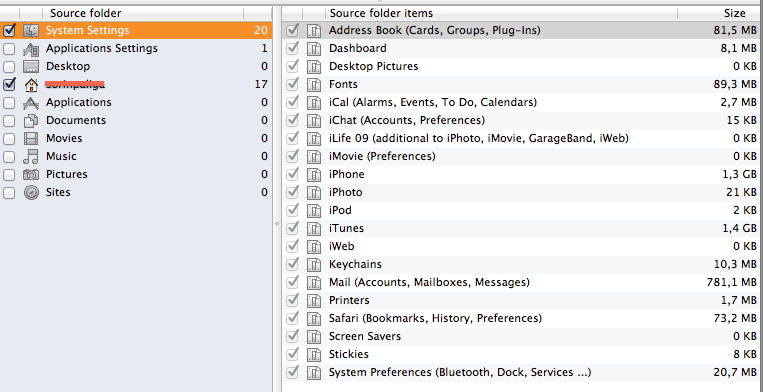The width and height of the screenshot is (763, 392).
Task: Select the Dashboard row text
Action: [358, 48]
